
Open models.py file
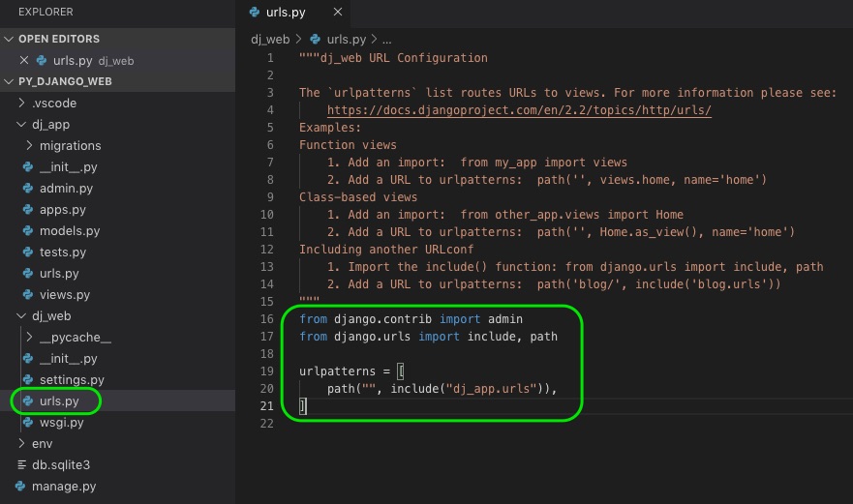pyautogui.click(x=70, y=230)
